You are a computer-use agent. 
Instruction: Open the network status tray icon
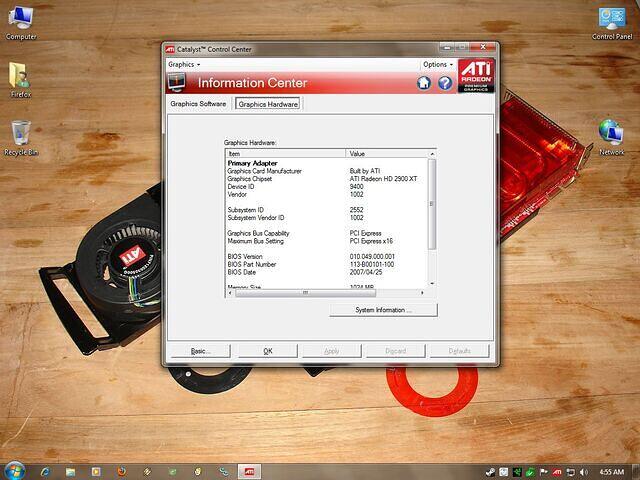570,472
